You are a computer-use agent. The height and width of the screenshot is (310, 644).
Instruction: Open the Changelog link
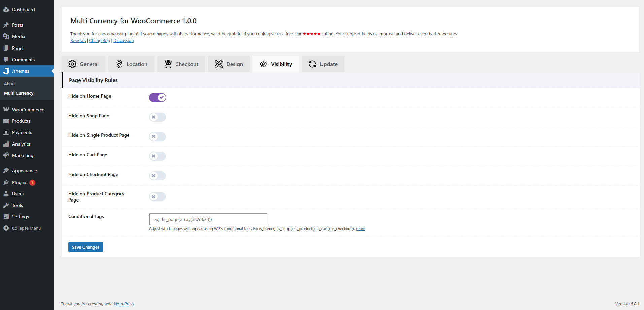99,41
